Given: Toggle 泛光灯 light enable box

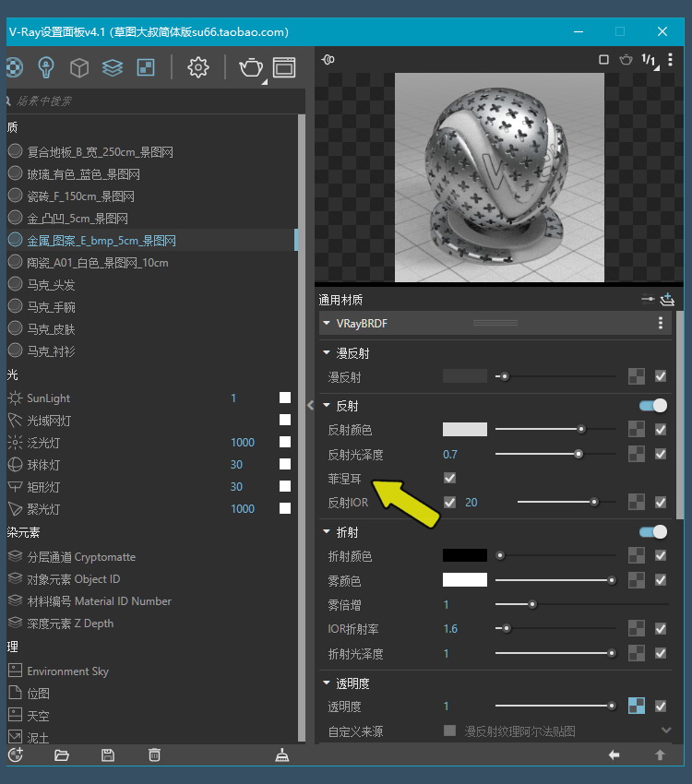Looking at the screenshot, I should click(285, 442).
